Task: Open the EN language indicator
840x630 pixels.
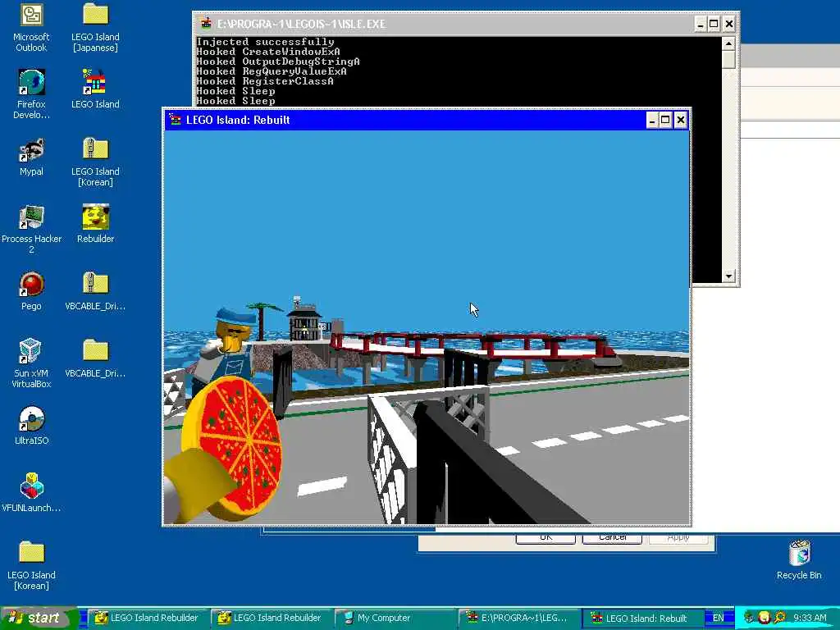Action: pyautogui.click(x=718, y=618)
